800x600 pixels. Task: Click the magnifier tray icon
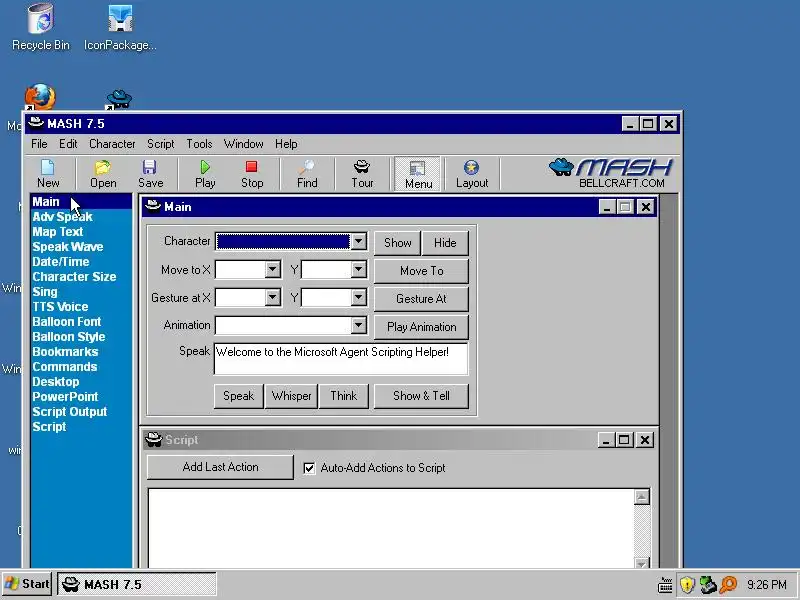click(x=729, y=585)
